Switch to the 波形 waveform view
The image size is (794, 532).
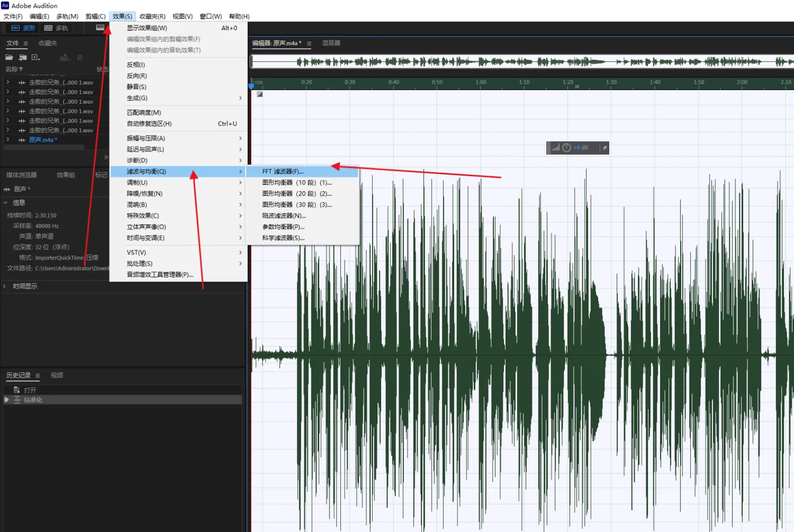pyautogui.click(x=23, y=28)
